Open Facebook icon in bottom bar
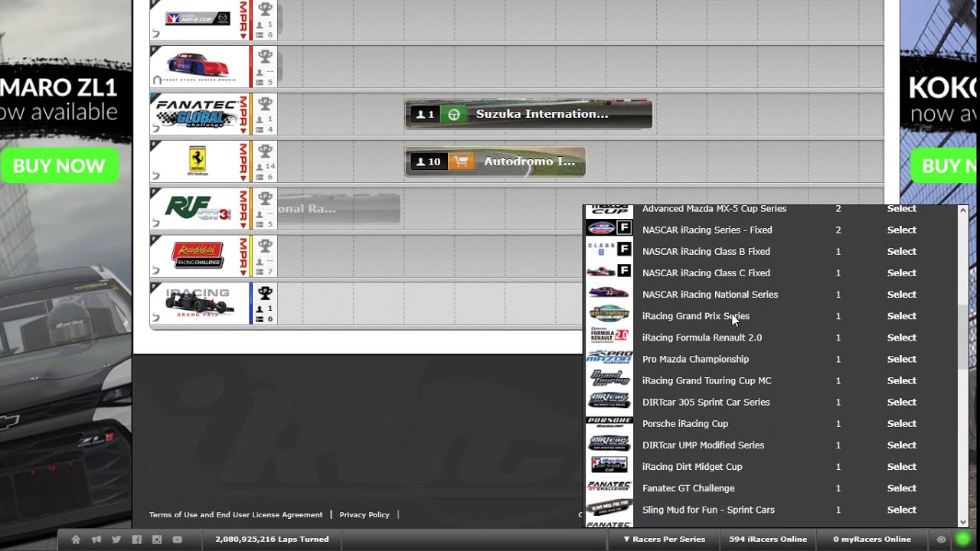This screenshot has height=551, width=980. pyautogui.click(x=136, y=540)
